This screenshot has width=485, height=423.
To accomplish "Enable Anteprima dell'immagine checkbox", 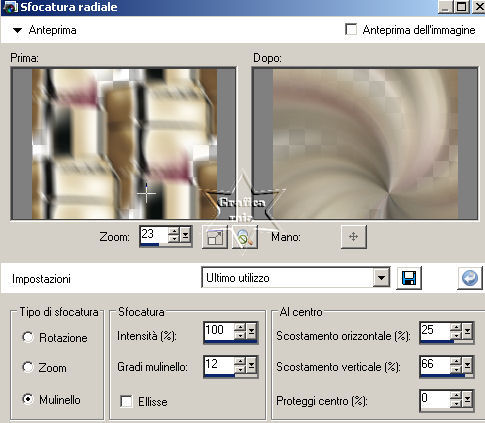I will coord(351,29).
